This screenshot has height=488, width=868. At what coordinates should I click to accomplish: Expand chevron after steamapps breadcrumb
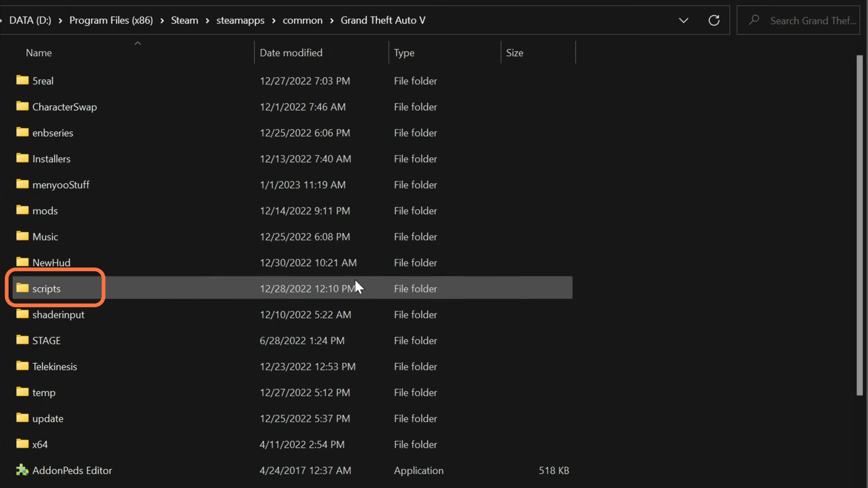[x=274, y=21]
